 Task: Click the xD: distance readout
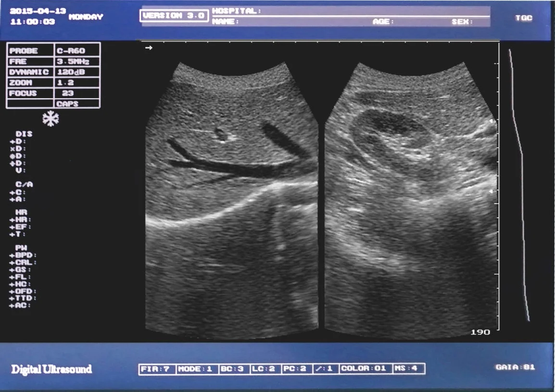coord(18,149)
